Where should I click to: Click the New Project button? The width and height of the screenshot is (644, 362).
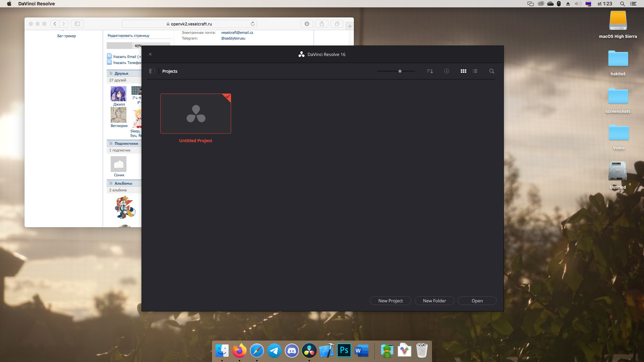click(390, 301)
